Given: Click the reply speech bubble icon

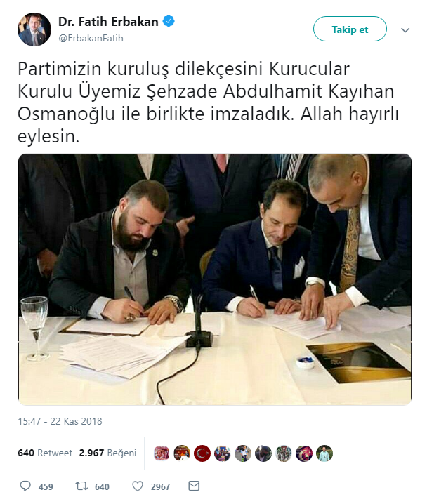Looking at the screenshot, I should [25, 486].
